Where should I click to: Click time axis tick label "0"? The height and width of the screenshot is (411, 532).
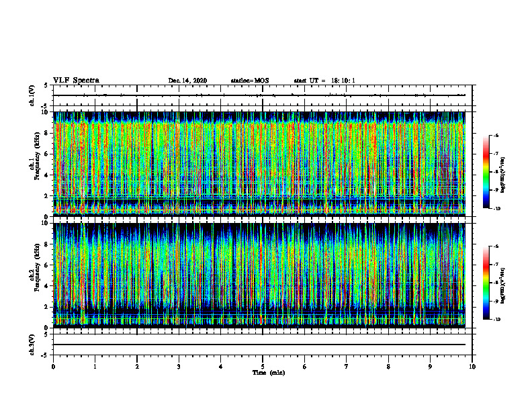point(53,367)
